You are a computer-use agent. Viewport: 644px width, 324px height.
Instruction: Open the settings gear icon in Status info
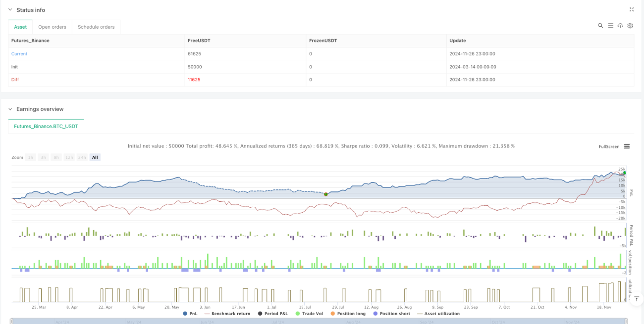pyautogui.click(x=630, y=26)
